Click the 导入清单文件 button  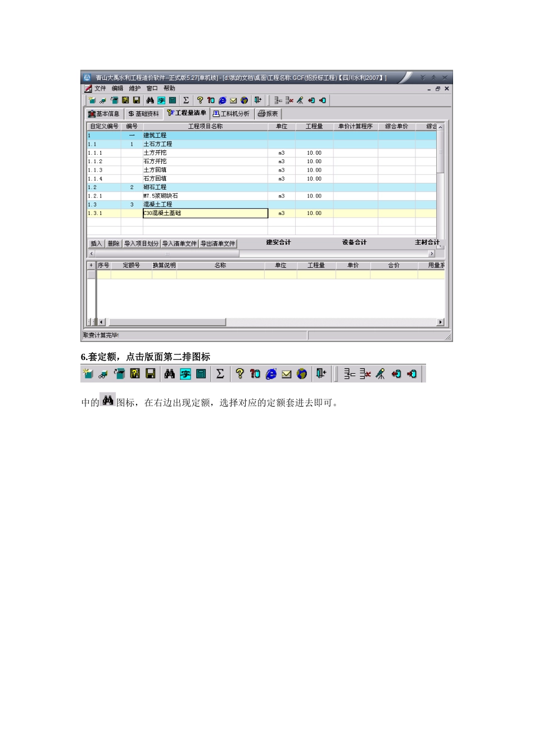(179, 244)
